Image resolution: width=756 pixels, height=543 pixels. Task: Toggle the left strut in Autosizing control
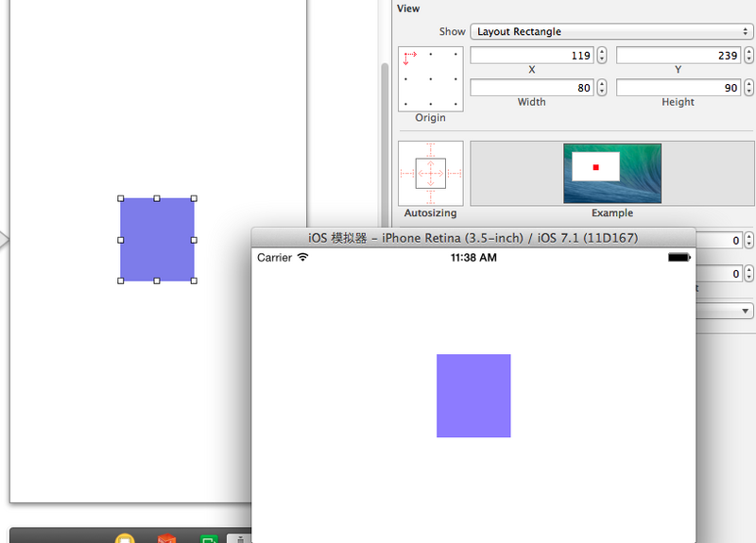pos(407,174)
